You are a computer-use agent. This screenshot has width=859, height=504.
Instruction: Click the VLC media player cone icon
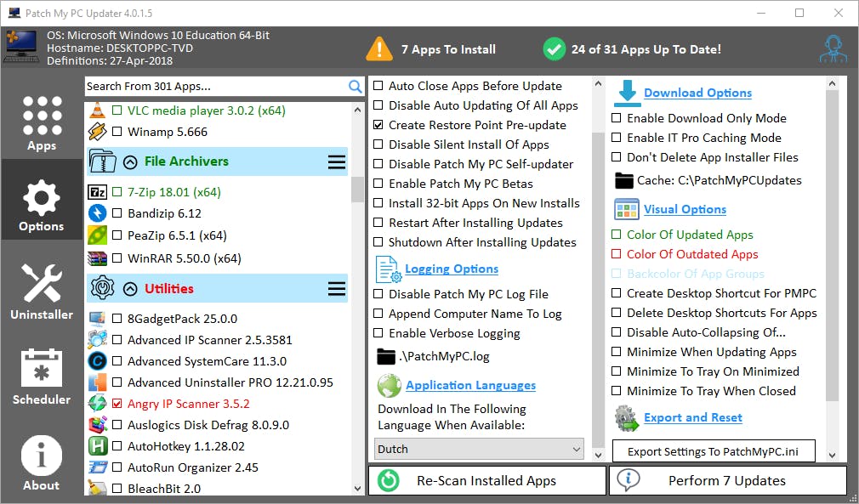(x=97, y=110)
